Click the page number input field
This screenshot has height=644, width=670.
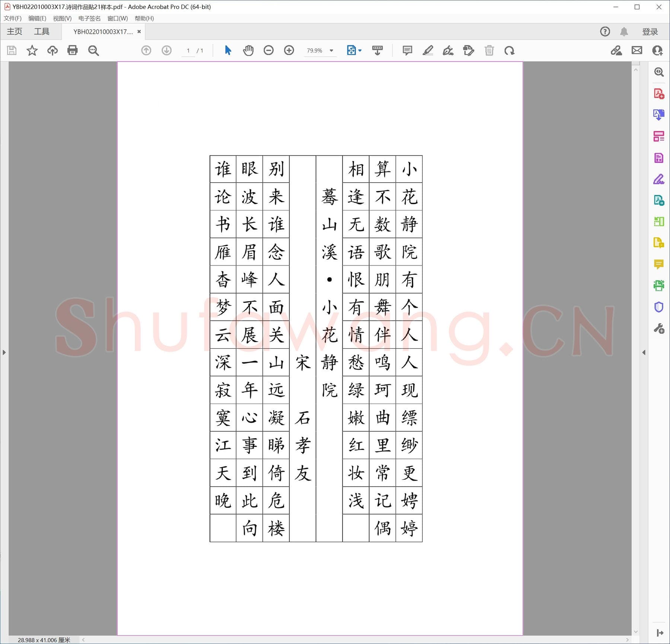tap(188, 51)
